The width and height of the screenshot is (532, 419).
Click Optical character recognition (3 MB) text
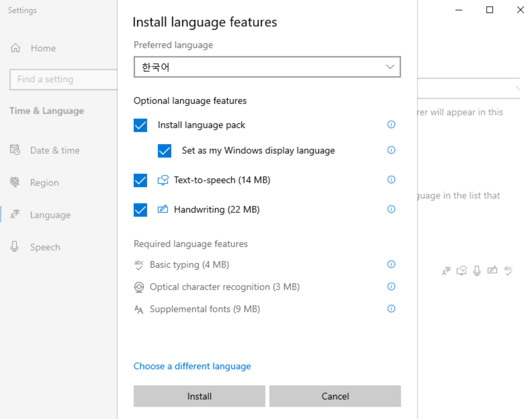225,287
